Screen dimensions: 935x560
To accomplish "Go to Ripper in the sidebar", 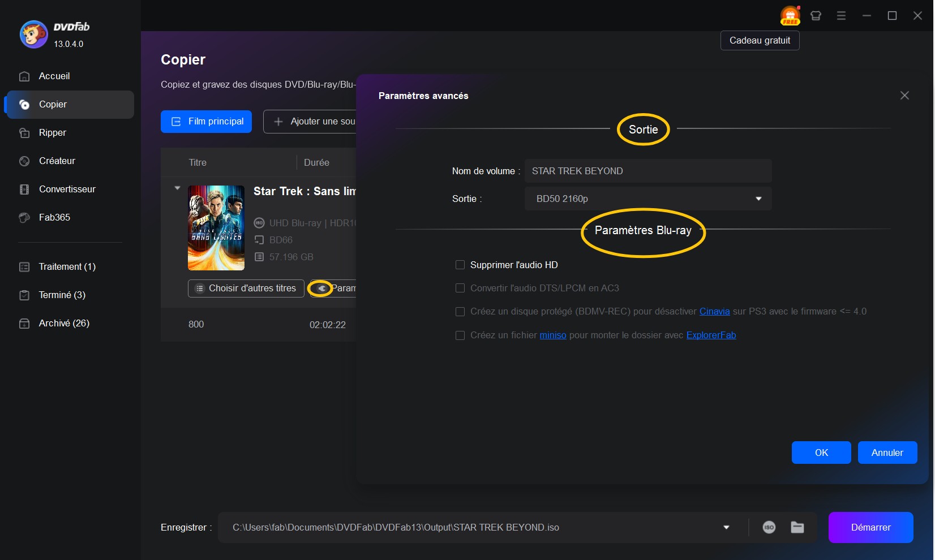I will coord(53,133).
